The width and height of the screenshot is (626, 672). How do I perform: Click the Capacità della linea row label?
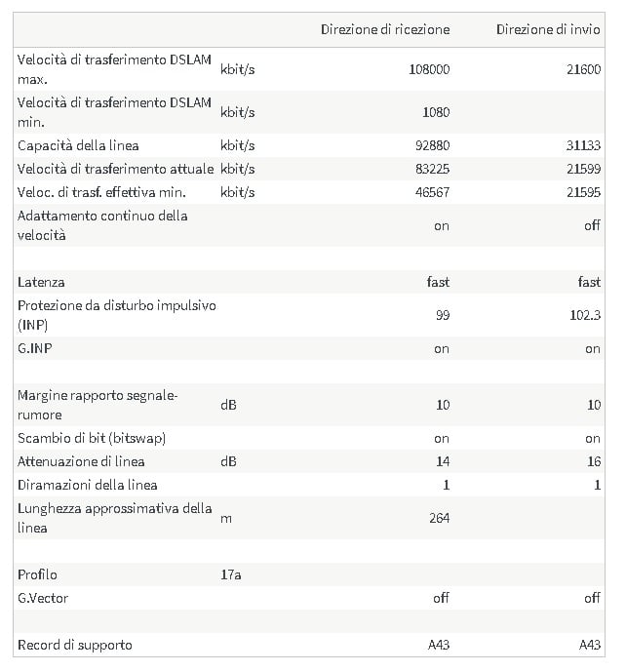78,145
